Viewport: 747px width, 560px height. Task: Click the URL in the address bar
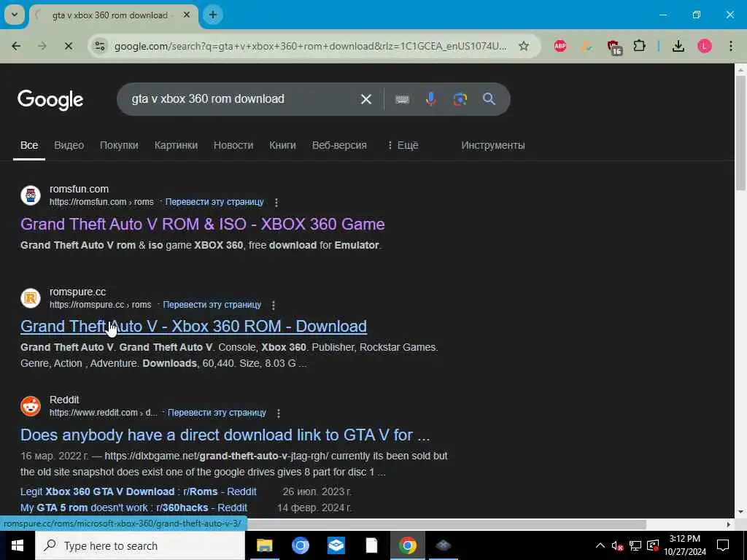[310, 46]
